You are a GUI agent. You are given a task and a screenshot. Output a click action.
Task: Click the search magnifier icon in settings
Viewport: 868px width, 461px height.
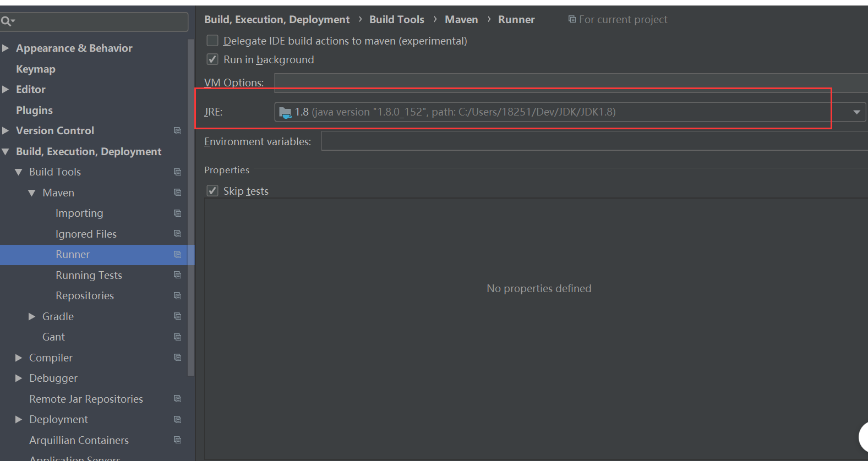pyautogui.click(x=8, y=21)
